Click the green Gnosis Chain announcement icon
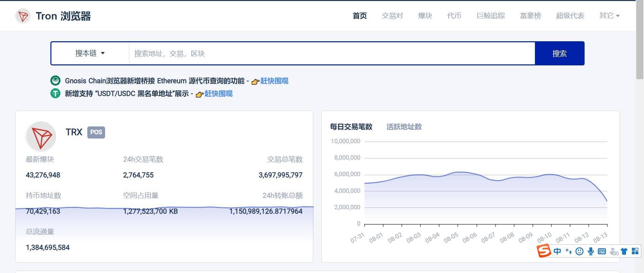This screenshot has width=644, height=273. pyautogui.click(x=55, y=81)
